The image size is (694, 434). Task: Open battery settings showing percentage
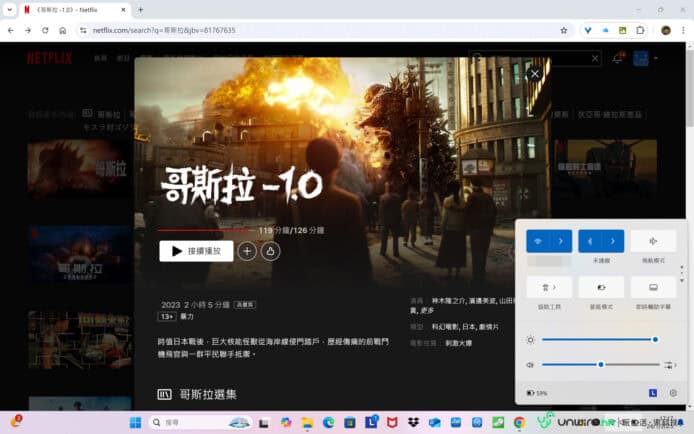(x=537, y=393)
